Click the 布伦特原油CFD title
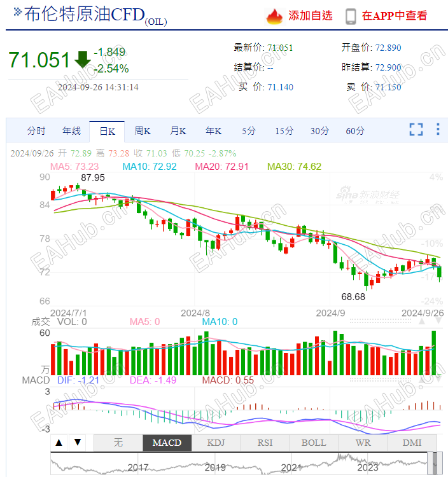Image resolution: width=448 pixels, height=477 pixels. [95, 15]
